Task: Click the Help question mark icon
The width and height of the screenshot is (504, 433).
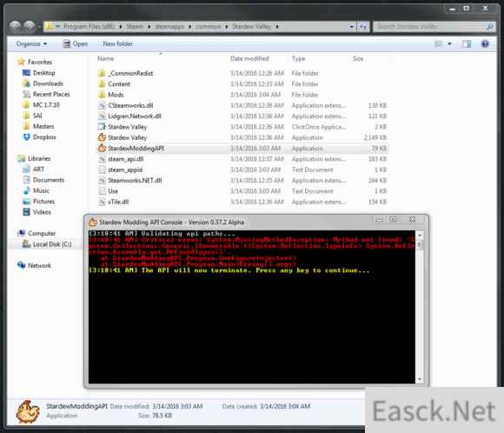Action: (x=485, y=44)
